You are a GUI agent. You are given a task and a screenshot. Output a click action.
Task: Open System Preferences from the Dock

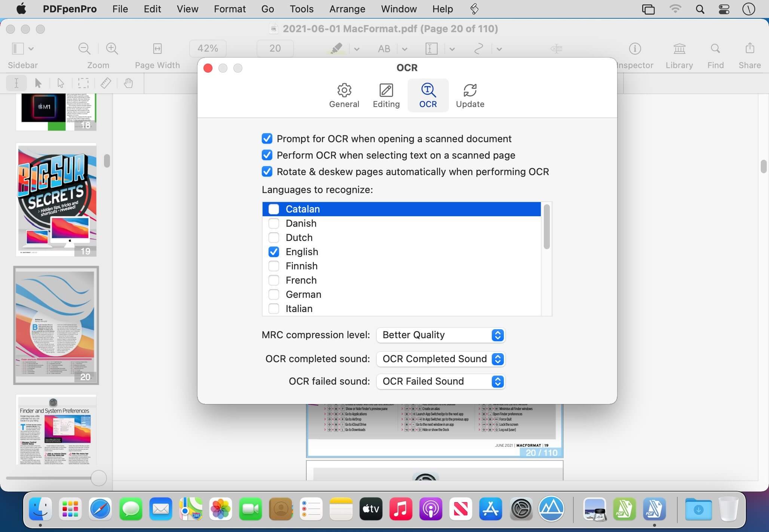click(521, 509)
